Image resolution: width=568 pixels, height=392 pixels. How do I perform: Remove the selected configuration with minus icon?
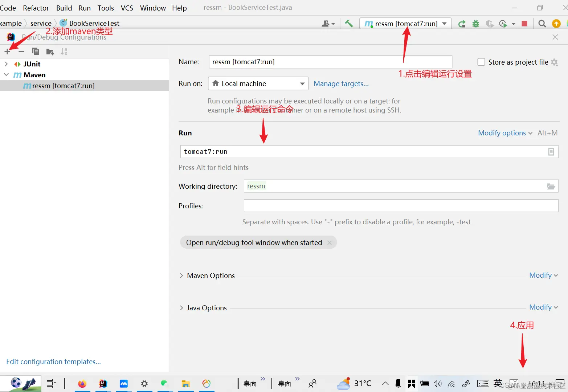click(21, 52)
